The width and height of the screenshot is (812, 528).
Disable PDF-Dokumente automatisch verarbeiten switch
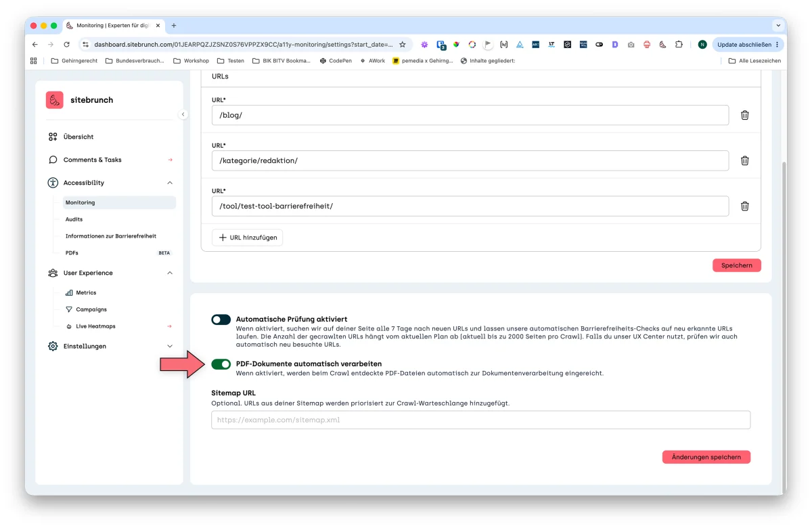pos(221,364)
